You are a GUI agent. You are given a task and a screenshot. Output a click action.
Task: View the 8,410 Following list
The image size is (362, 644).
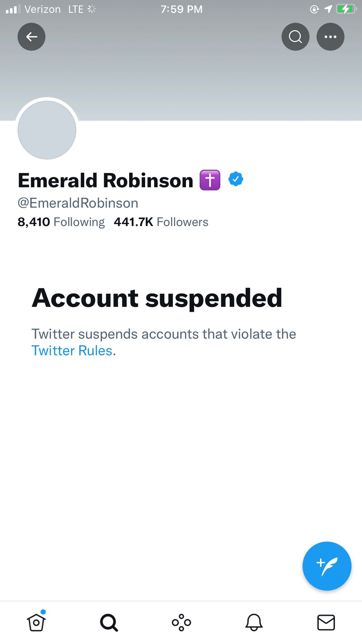[61, 222]
